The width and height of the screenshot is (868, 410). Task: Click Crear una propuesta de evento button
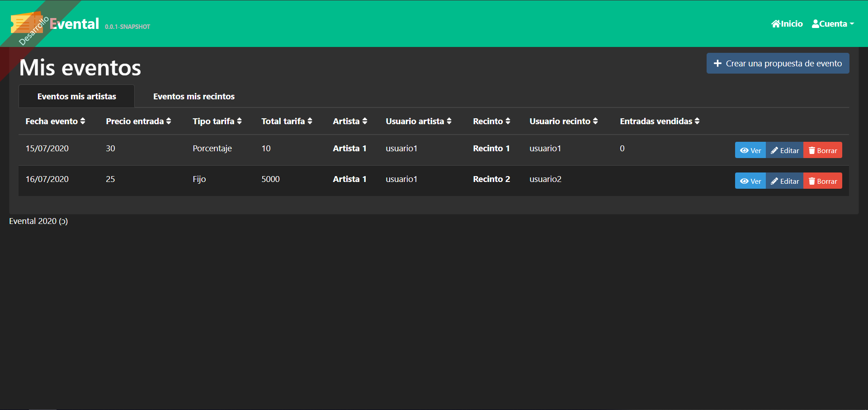coord(778,64)
